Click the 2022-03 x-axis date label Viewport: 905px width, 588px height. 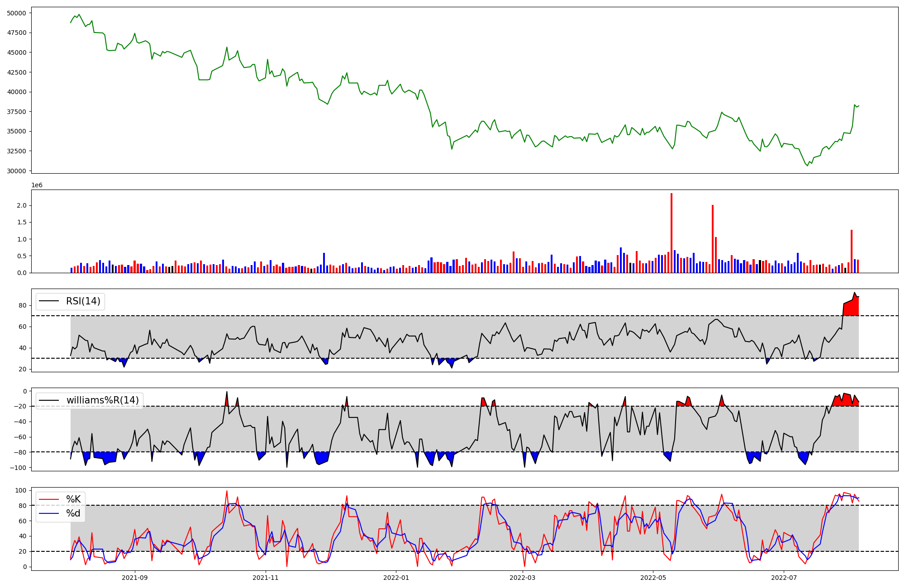click(x=523, y=578)
